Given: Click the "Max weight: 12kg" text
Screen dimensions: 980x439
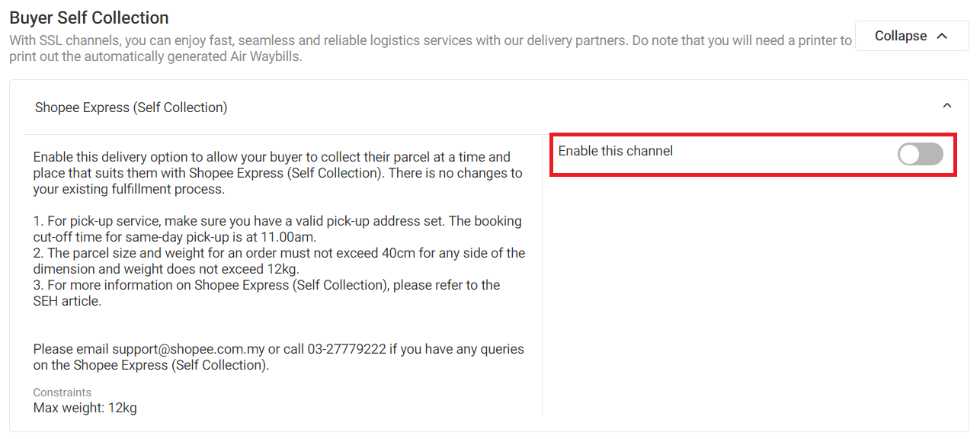Looking at the screenshot, I should click(85, 408).
